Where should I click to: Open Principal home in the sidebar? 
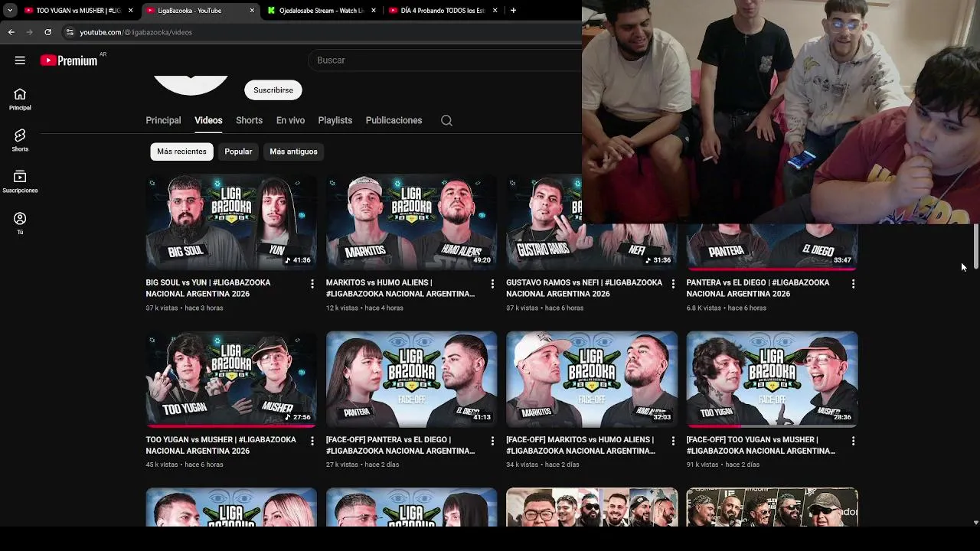pyautogui.click(x=20, y=99)
